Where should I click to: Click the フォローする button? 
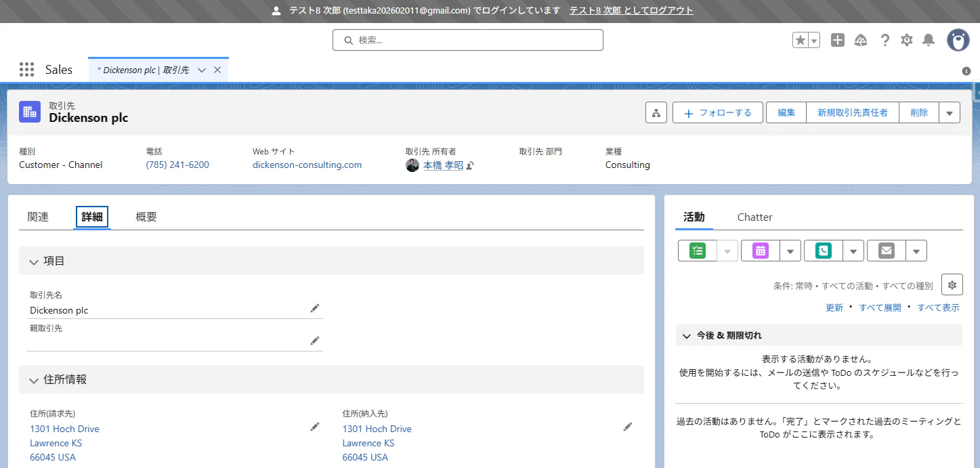[718, 113]
